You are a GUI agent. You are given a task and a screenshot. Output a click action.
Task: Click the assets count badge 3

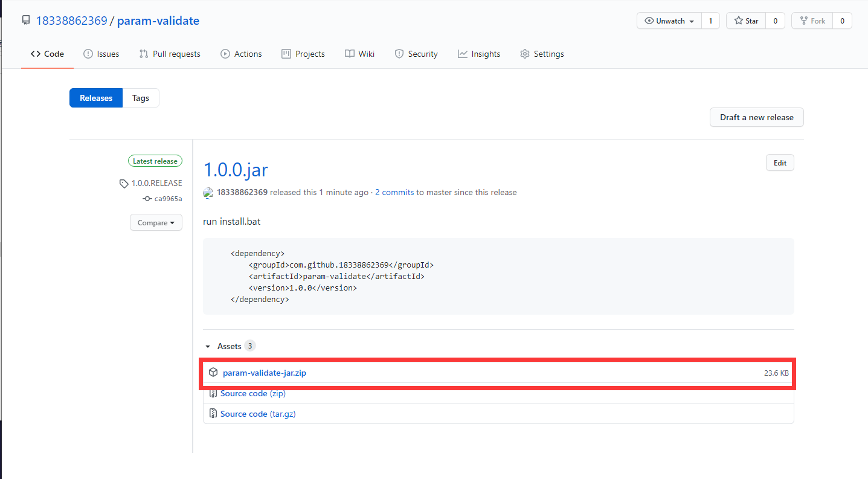[250, 346]
